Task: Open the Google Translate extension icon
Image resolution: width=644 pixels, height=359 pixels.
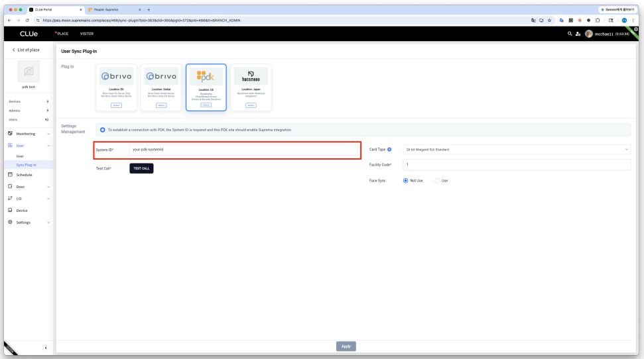Action: [562, 20]
